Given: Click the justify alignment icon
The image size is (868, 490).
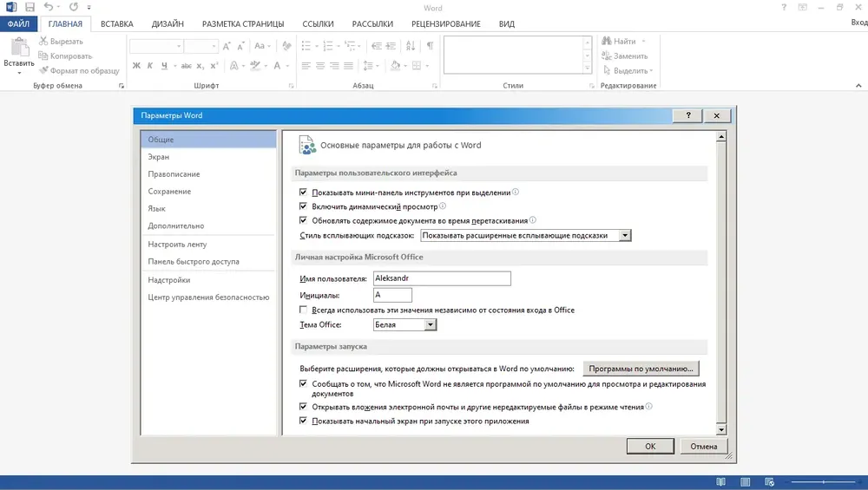Looking at the screenshot, I should (x=348, y=65).
